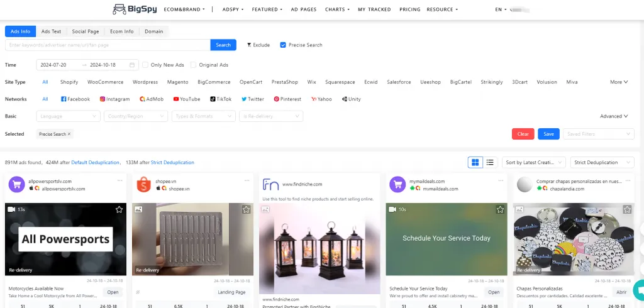Image resolution: width=644 pixels, height=308 pixels.
Task: Toggle the Precise Search checkbox
Action: (283, 45)
